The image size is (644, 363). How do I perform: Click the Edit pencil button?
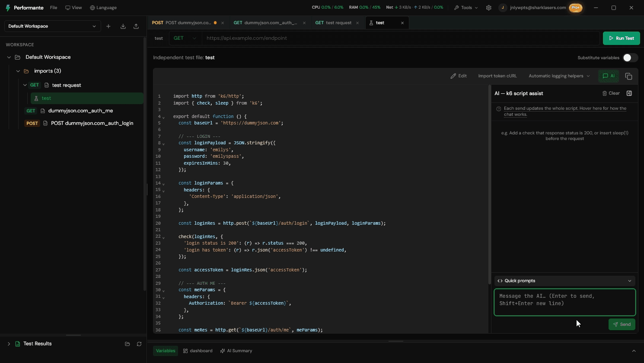pyautogui.click(x=459, y=76)
